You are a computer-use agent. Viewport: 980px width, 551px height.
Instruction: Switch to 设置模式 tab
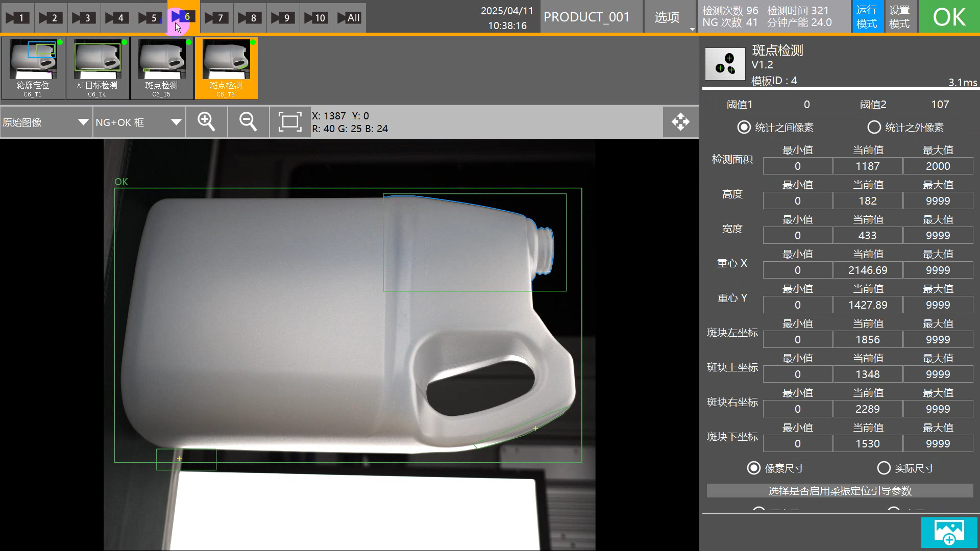click(x=899, y=17)
